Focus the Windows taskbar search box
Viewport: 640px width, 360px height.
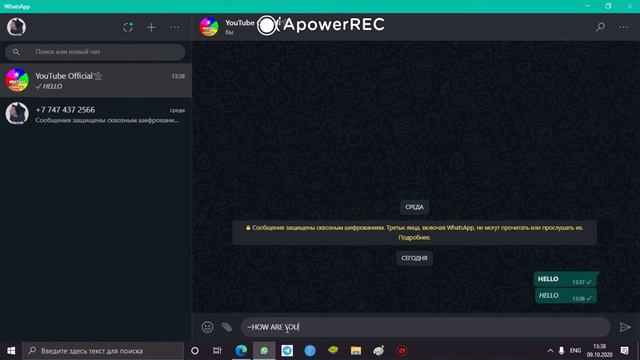coord(103,351)
